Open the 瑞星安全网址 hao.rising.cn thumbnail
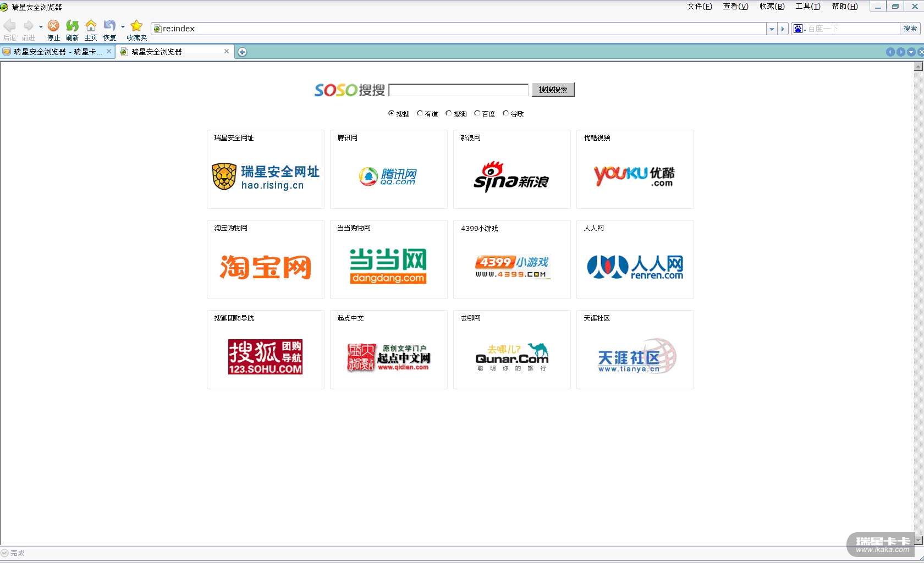Viewport: 924px width, 563px height. pos(266,176)
